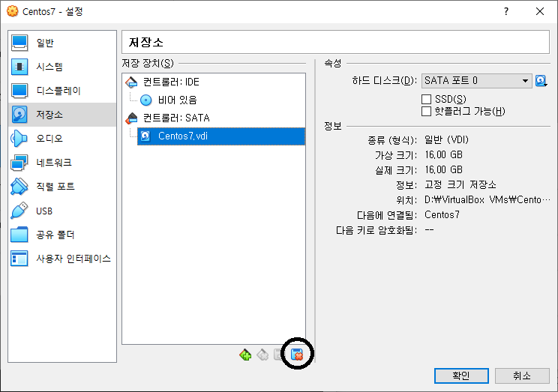Click the 디스플레이 screen icon
Image resolution: width=558 pixels, height=392 pixels.
(19, 91)
